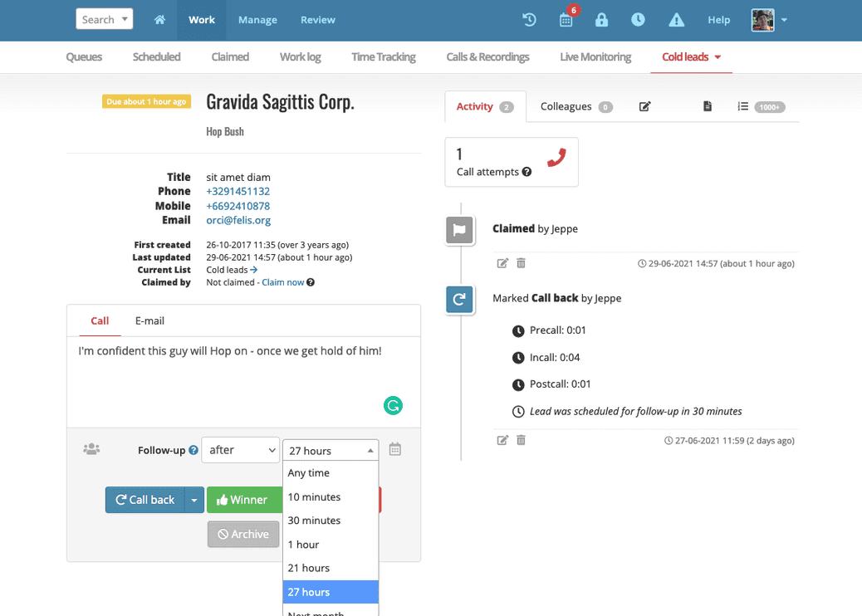
Task: Click the Claim now link
Action: click(282, 282)
